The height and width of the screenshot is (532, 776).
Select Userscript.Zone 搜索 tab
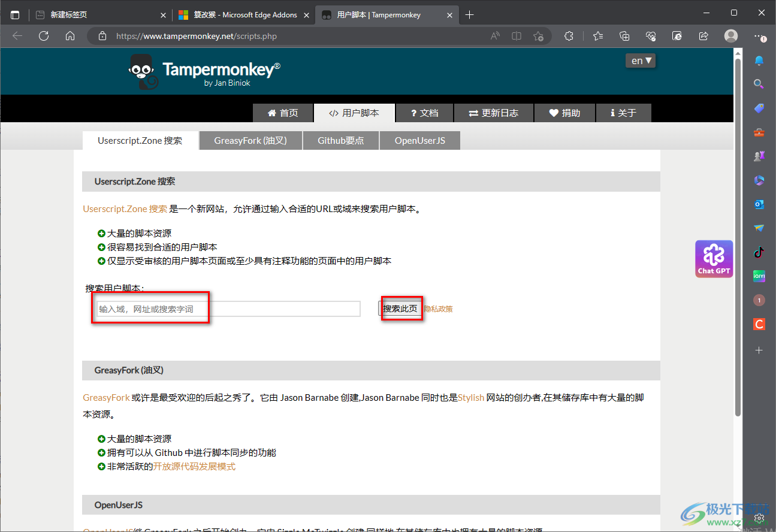(x=140, y=141)
